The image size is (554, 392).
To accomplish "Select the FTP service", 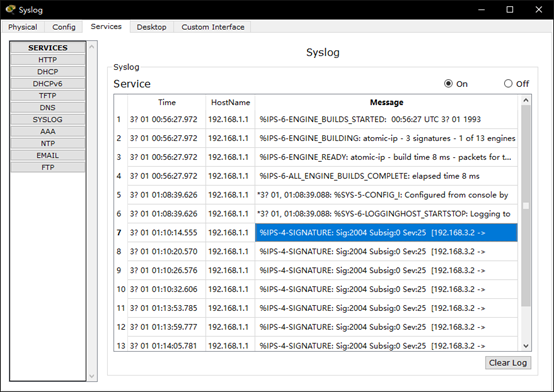I will coord(48,167).
